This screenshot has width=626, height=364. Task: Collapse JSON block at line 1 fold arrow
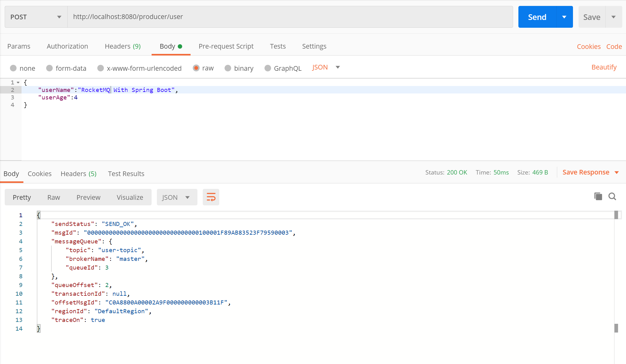point(18,83)
